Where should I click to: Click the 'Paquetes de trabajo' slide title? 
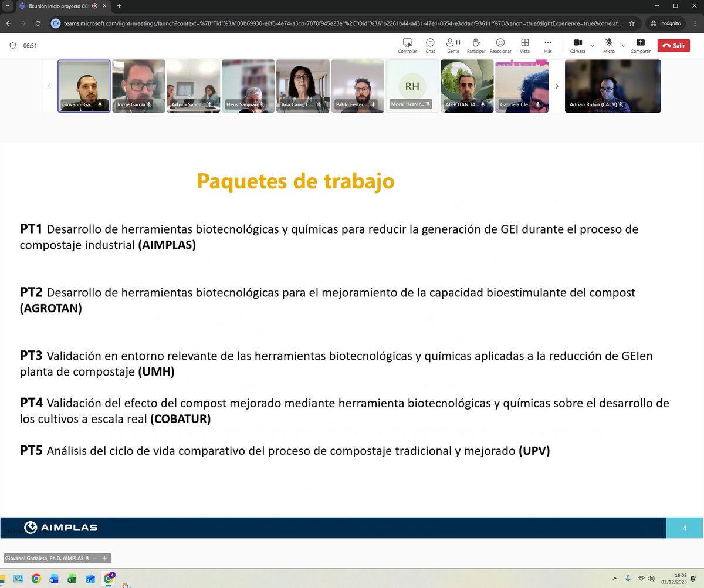click(296, 181)
